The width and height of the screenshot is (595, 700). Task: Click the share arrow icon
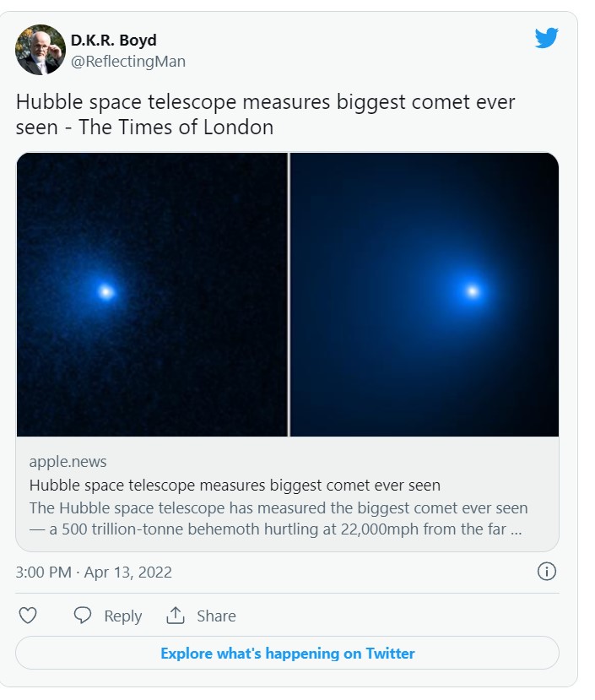click(x=176, y=616)
